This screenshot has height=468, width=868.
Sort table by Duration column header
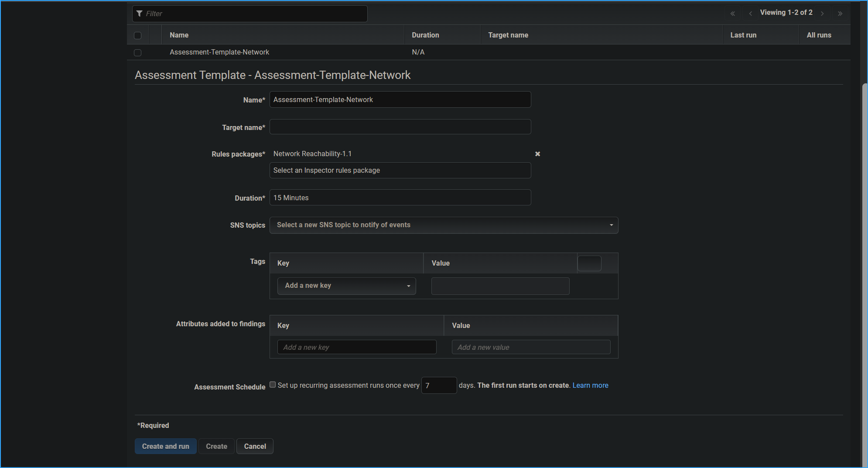(425, 35)
